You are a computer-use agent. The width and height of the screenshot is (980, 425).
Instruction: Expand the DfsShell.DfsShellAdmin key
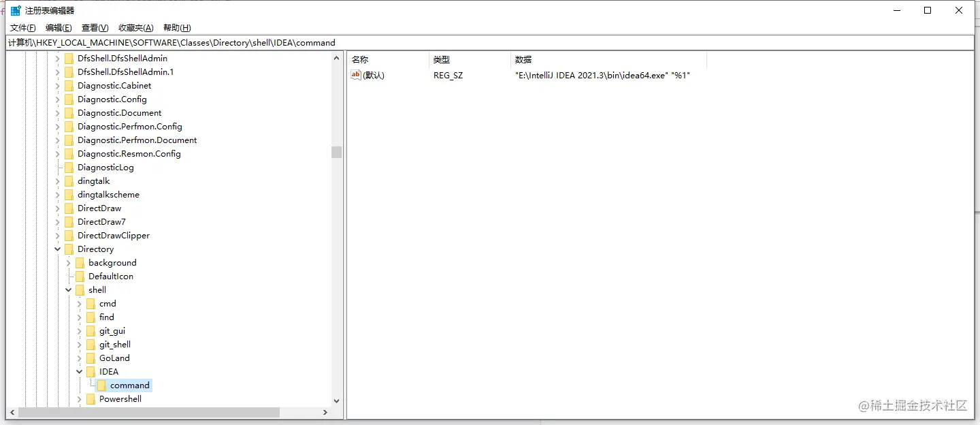click(x=58, y=59)
